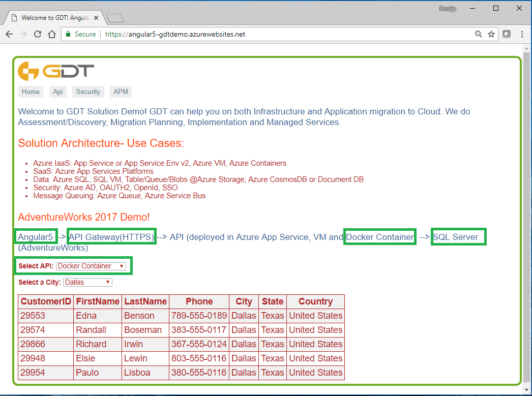532x396 pixels.
Task: Click first name Richard
Action: coord(91,344)
